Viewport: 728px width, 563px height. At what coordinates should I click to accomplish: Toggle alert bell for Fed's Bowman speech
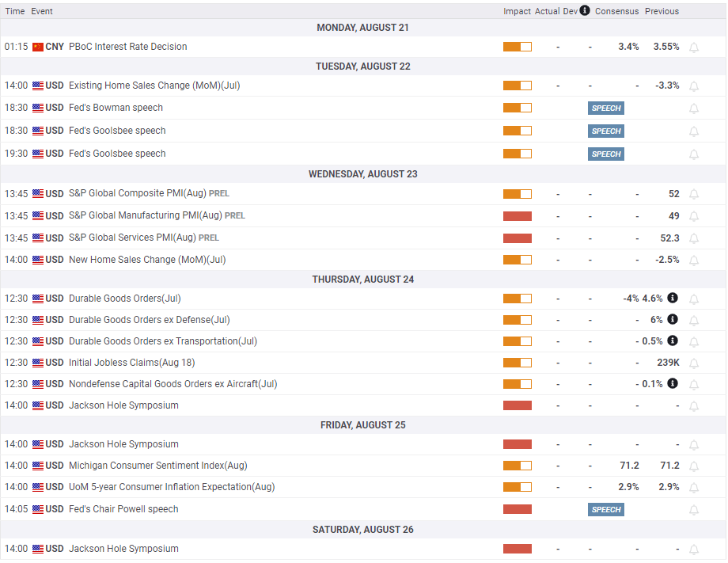(x=694, y=108)
